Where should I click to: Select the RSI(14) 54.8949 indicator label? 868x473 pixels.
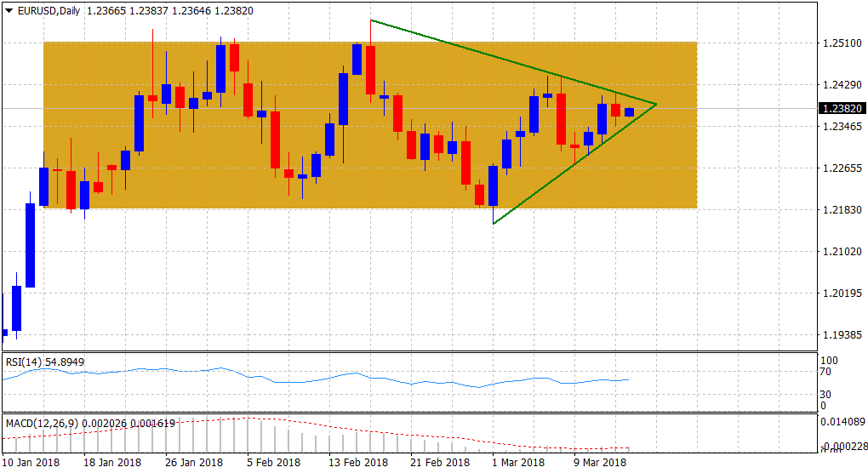(45, 362)
